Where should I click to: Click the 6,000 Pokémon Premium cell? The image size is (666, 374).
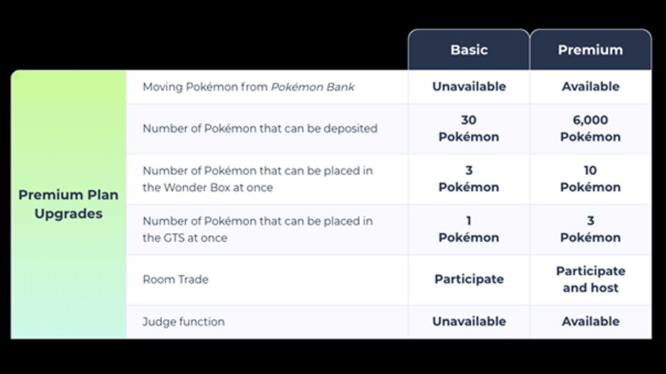coord(590,128)
